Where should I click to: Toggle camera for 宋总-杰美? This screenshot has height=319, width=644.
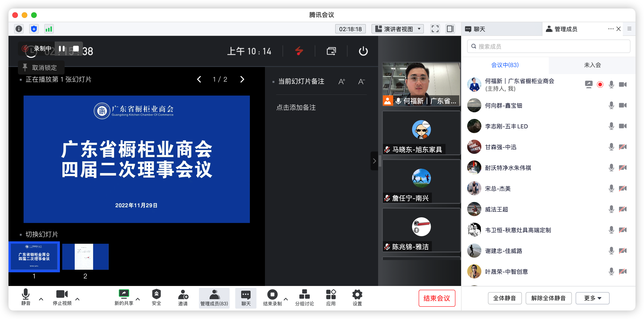(623, 188)
